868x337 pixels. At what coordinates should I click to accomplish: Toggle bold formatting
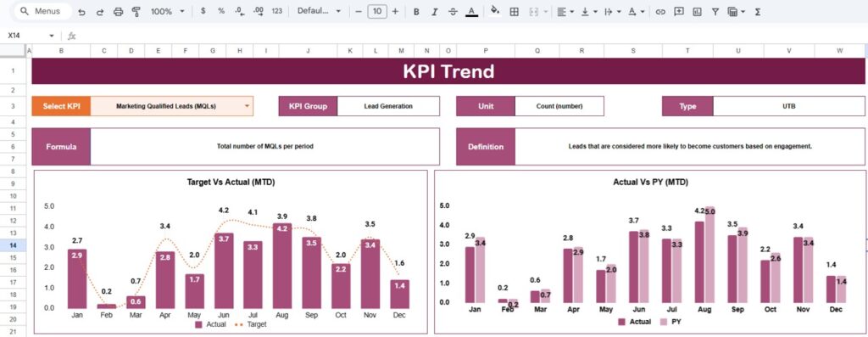point(416,12)
